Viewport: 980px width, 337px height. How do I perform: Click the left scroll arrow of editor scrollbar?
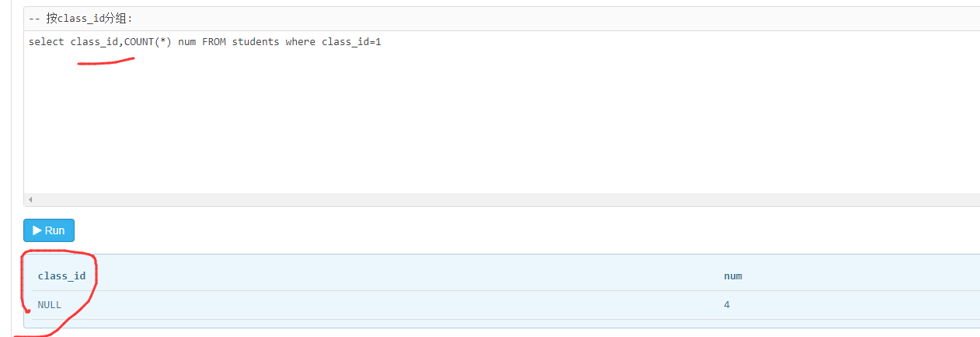click(x=30, y=200)
